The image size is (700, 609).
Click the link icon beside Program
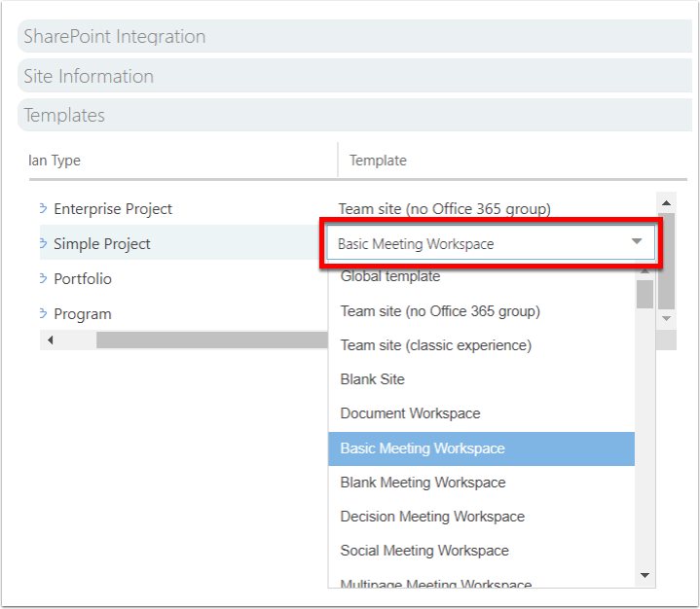click(x=43, y=313)
